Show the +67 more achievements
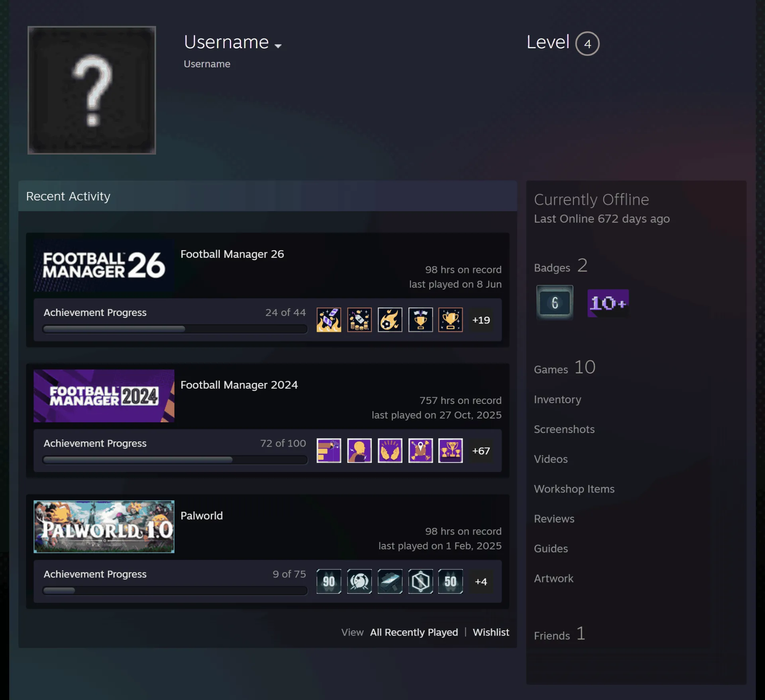 [x=481, y=450]
